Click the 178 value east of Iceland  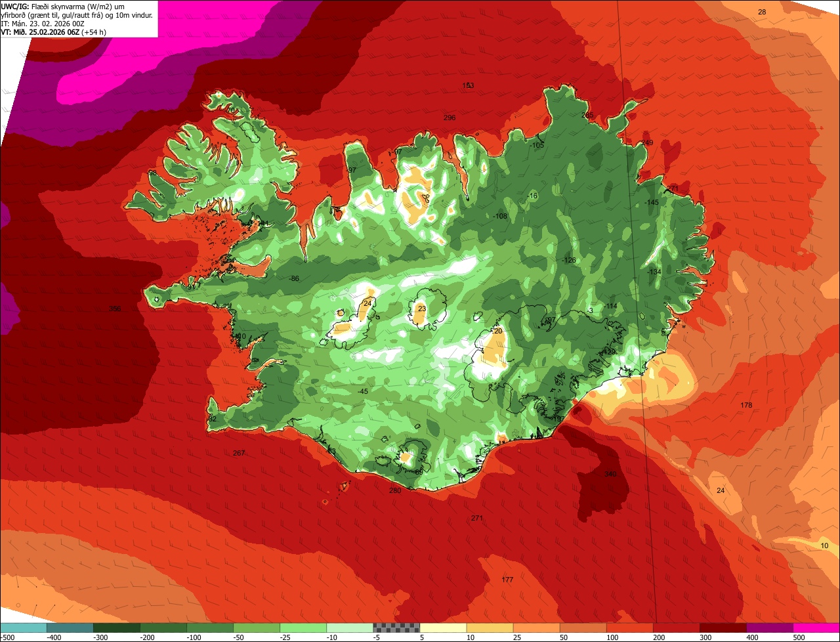click(746, 406)
